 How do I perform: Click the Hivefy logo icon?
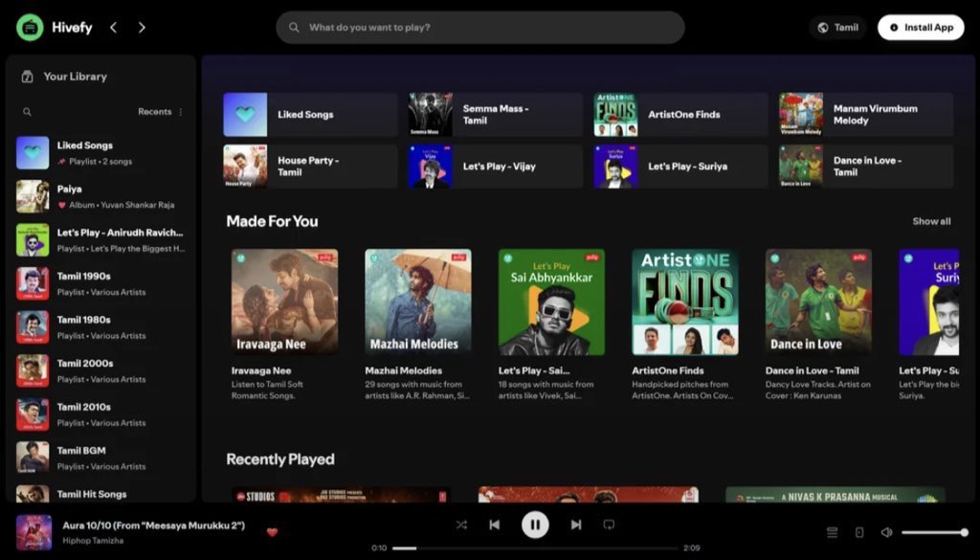click(30, 28)
